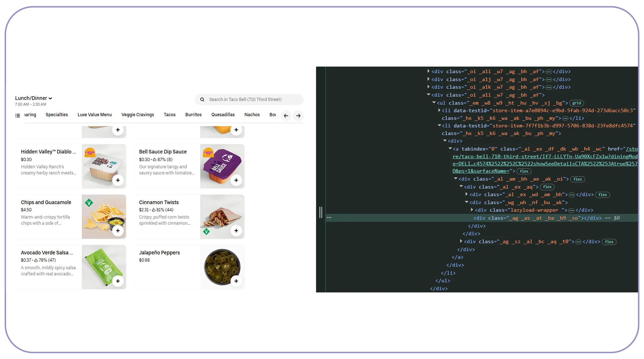Open the Jalapeño Peppers image

click(222, 267)
